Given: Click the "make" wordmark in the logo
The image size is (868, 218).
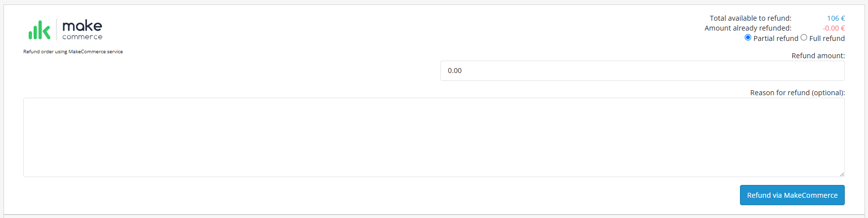Looking at the screenshot, I should tap(82, 26).
